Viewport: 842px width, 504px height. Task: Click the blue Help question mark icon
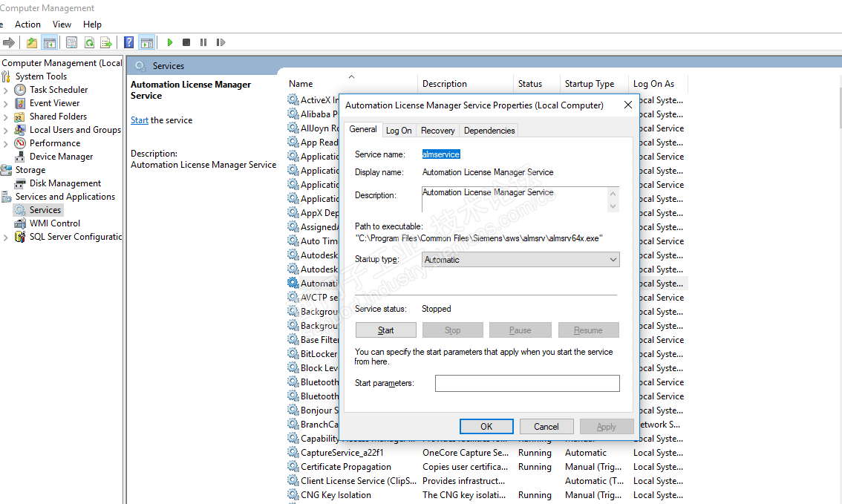[129, 42]
